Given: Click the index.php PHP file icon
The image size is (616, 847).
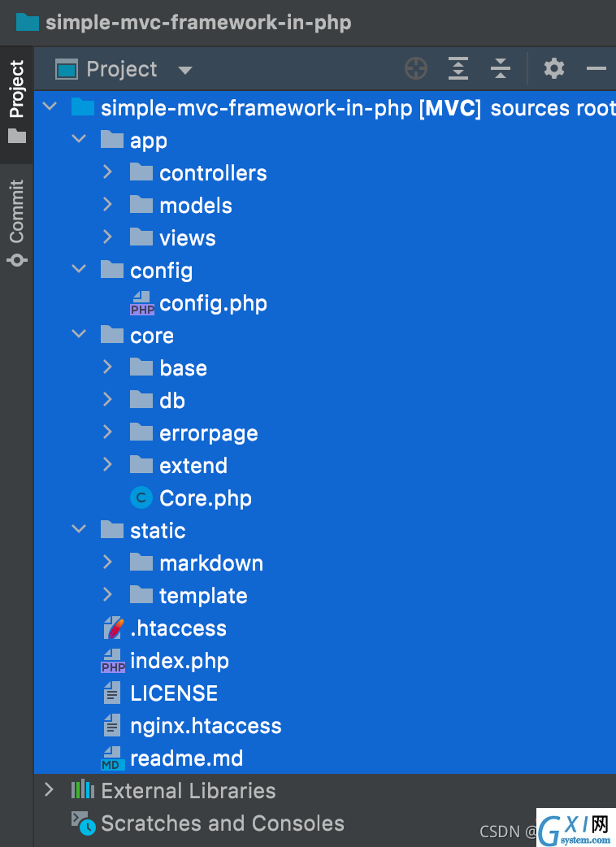Looking at the screenshot, I should [113, 661].
